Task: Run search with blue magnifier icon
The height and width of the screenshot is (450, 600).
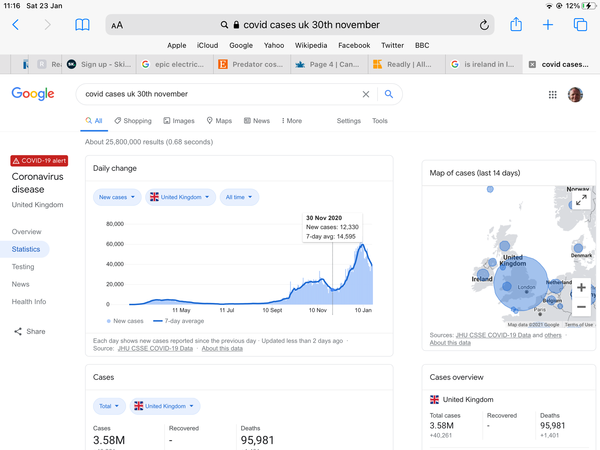Action: pos(388,94)
